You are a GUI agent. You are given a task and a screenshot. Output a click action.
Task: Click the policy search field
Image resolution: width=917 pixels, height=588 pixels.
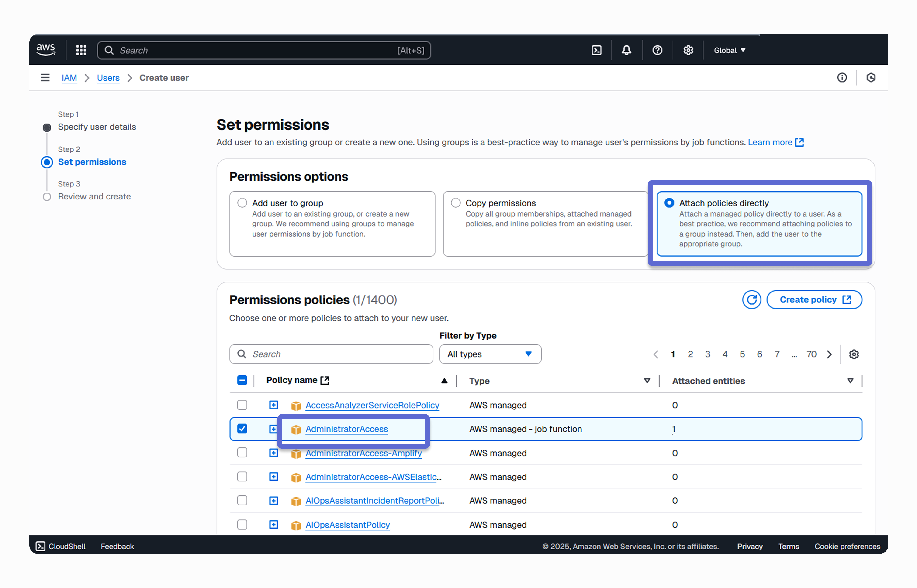click(331, 354)
